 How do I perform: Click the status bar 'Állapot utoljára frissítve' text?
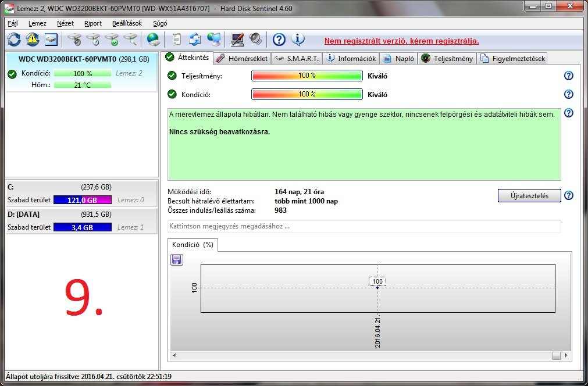tap(89, 376)
